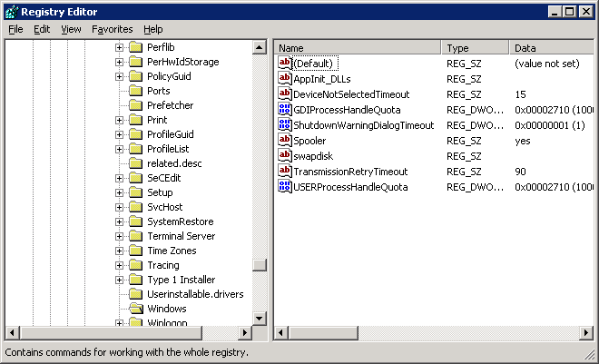This screenshot has height=364, width=599.
Task: Click the folder icon for Terminal Server
Action: [136, 236]
